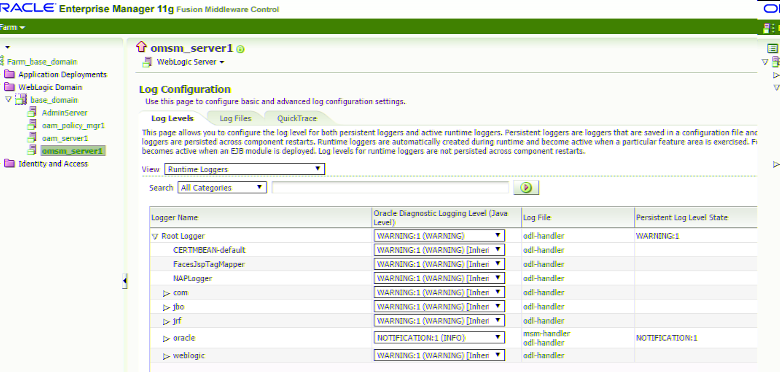
Task: Click msm-handler log file link for oracle
Action: [x=546, y=334]
